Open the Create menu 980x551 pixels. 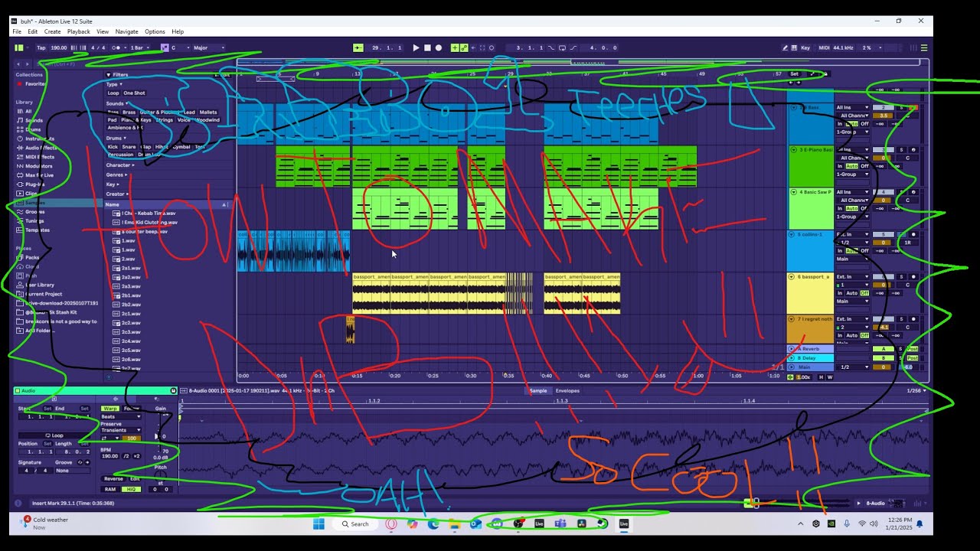pyautogui.click(x=53, y=31)
